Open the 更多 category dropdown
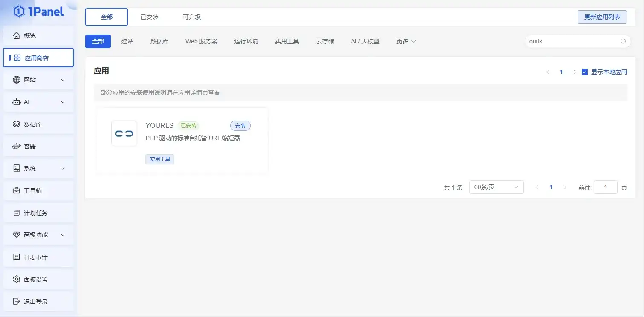Viewport: 644px width, 317px height. click(406, 41)
